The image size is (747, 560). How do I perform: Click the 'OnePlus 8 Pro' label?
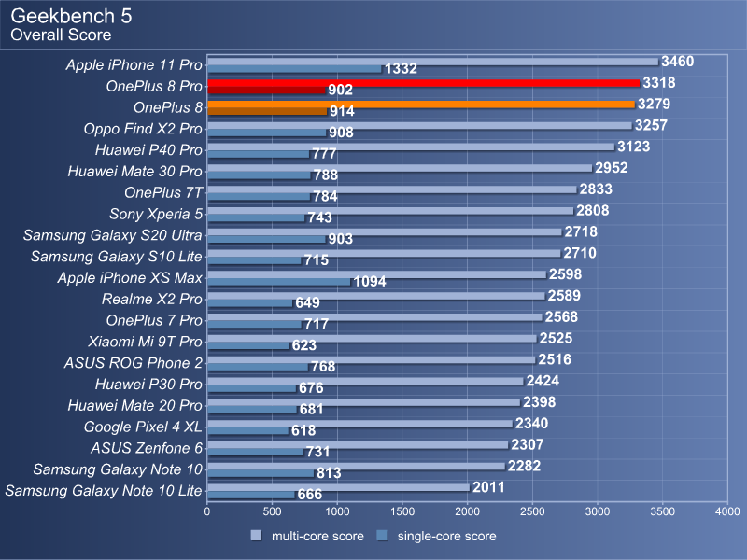[154, 86]
